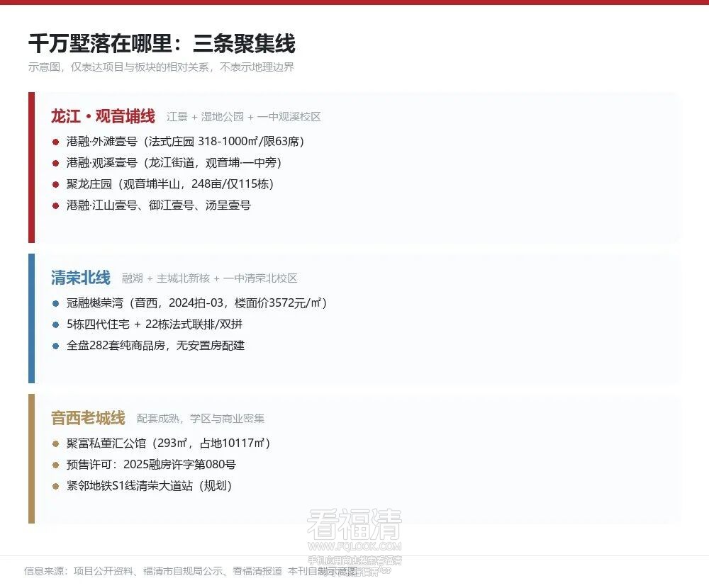This screenshot has height=588, width=709.
Task: Select the tagline "配套成熟，学区与商业密集"
Action: click(x=201, y=419)
